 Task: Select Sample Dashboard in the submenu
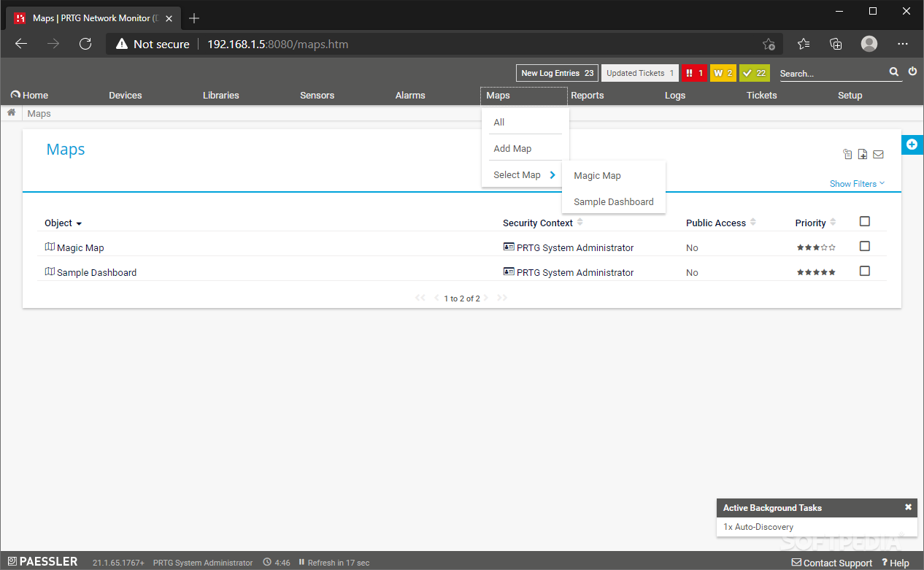tap(613, 201)
